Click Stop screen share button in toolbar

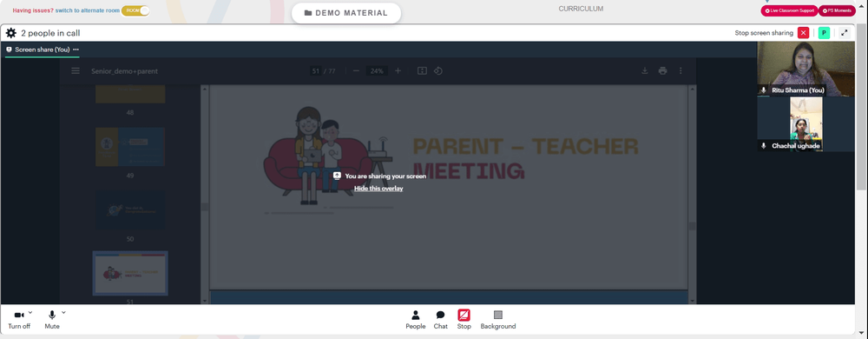464,320
